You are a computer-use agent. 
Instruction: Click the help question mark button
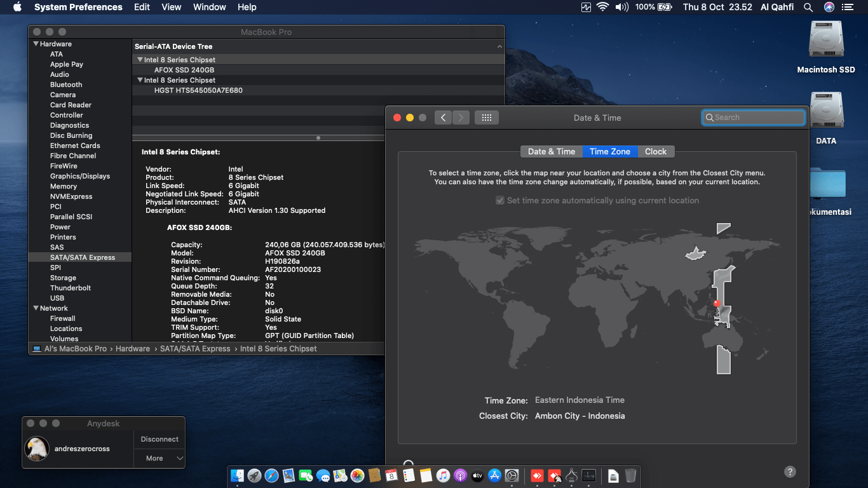790,471
